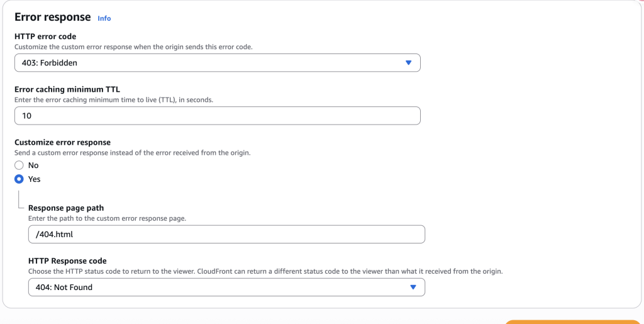Click the Response page path input field
This screenshot has width=644, height=324.
pyautogui.click(x=226, y=234)
